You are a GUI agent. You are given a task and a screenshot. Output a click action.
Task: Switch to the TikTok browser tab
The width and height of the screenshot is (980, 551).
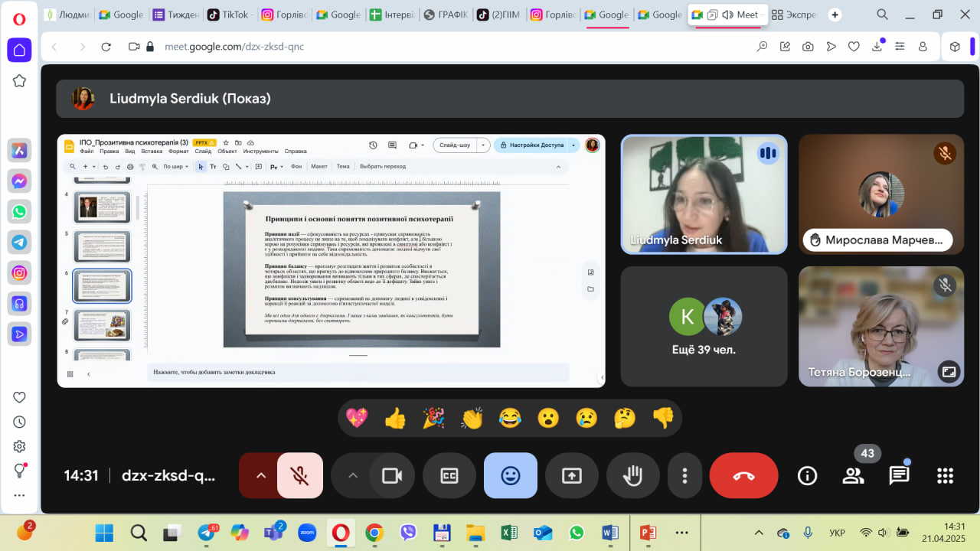[228, 15]
